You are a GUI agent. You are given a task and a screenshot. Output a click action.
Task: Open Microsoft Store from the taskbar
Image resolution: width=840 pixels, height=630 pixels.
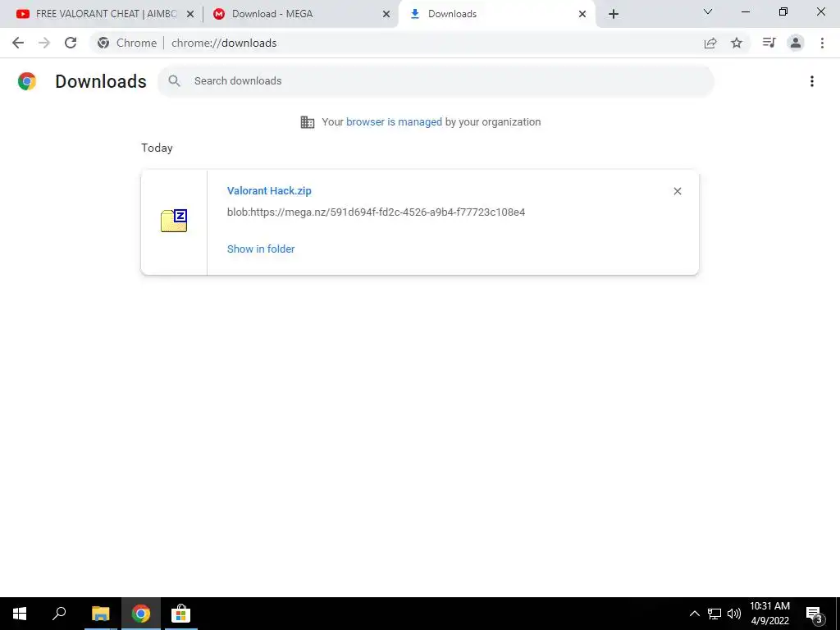180,614
